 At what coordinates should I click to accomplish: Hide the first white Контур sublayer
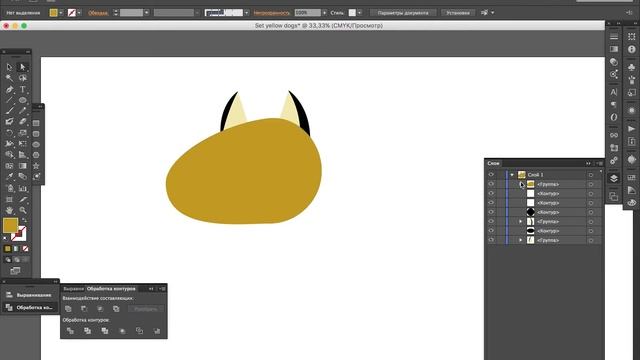click(491, 193)
